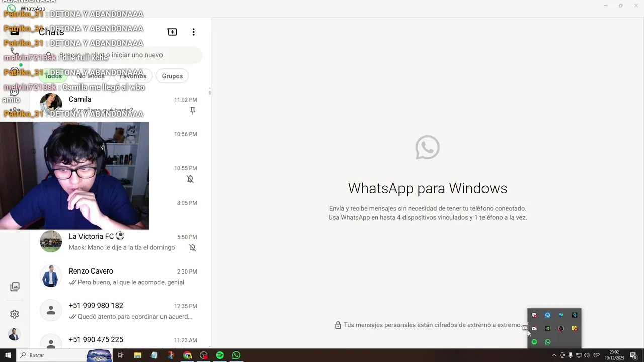Viewport: 644px width, 362px height.
Task: Select the Todos filter chip
Action: 53,76
